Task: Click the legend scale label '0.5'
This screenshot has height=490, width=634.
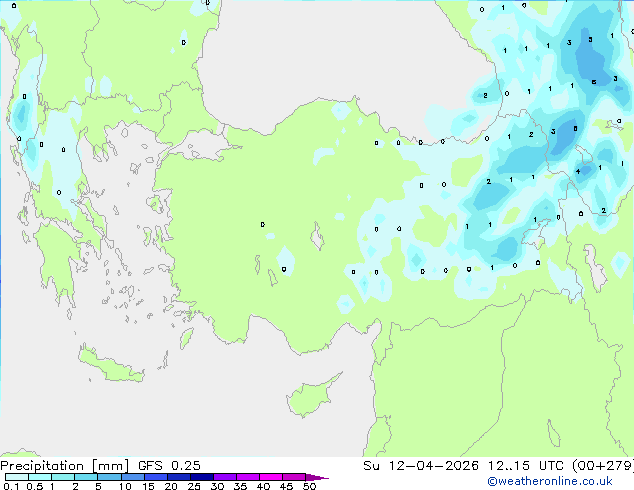Action: 35,486
